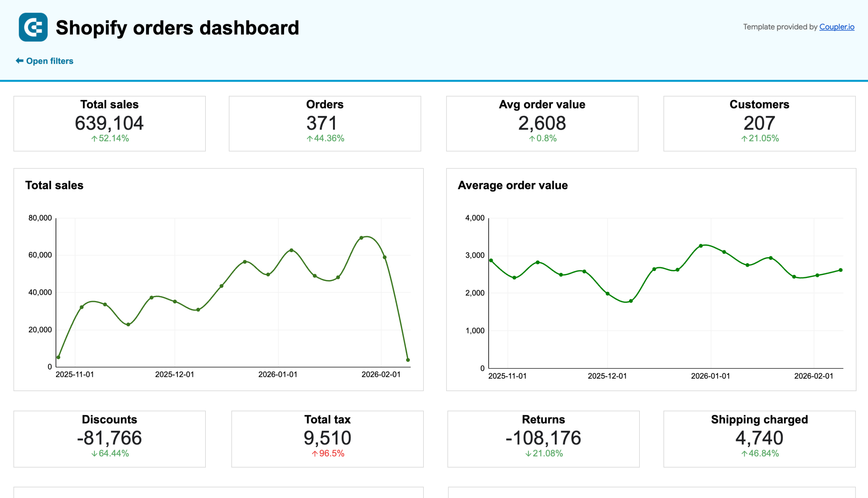Viewport: 868px width, 498px height.
Task: Click the 64.44% decrease under Discounts
Action: 110,453
